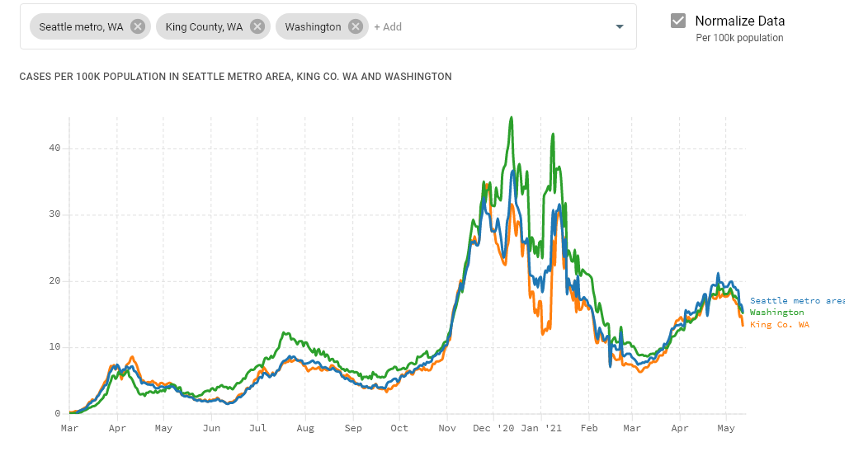
Task: Click the Jun x-axis label
Action: [211, 428]
